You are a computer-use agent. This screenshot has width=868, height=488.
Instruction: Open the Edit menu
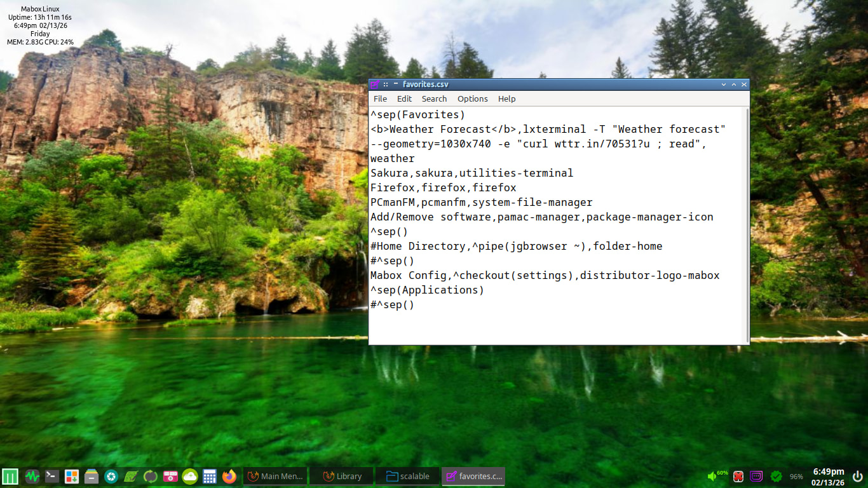pyautogui.click(x=404, y=98)
